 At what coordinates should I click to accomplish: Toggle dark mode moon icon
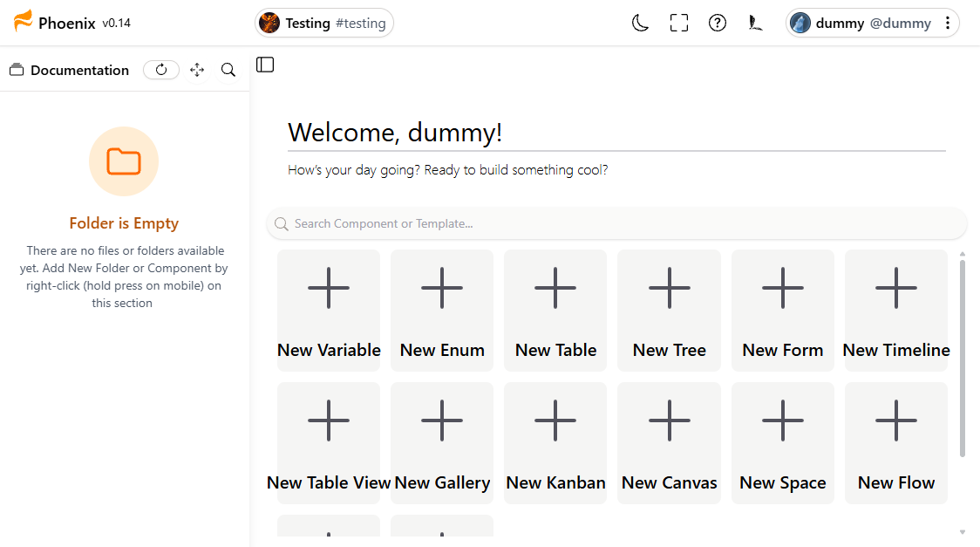[x=640, y=24]
